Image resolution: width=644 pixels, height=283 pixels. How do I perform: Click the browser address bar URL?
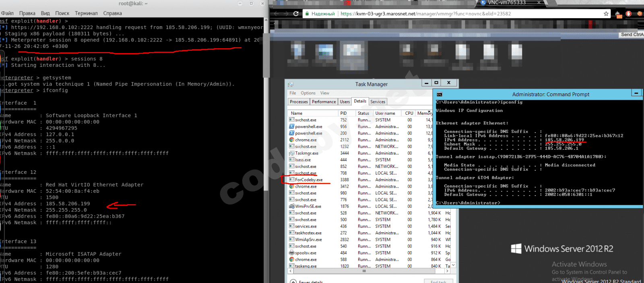pyautogui.click(x=425, y=14)
